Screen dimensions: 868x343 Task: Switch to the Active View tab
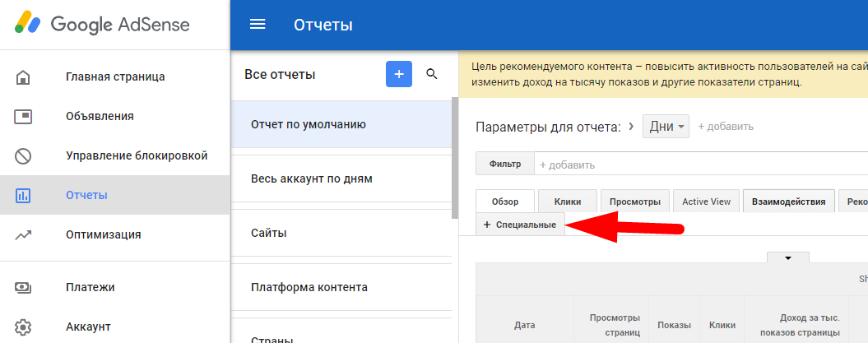[x=707, y=202]
